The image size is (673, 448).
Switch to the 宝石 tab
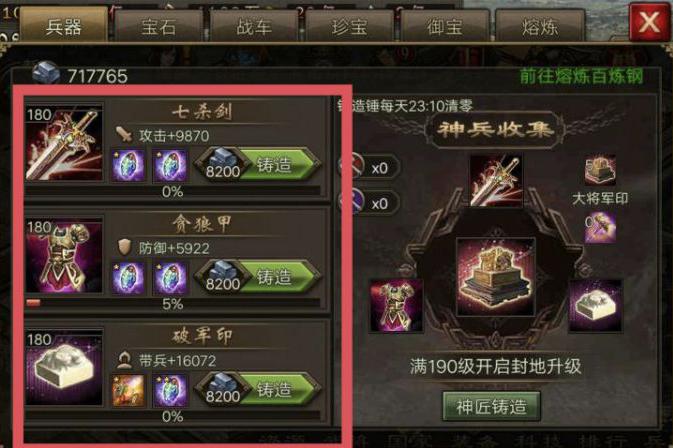point(159,27)
